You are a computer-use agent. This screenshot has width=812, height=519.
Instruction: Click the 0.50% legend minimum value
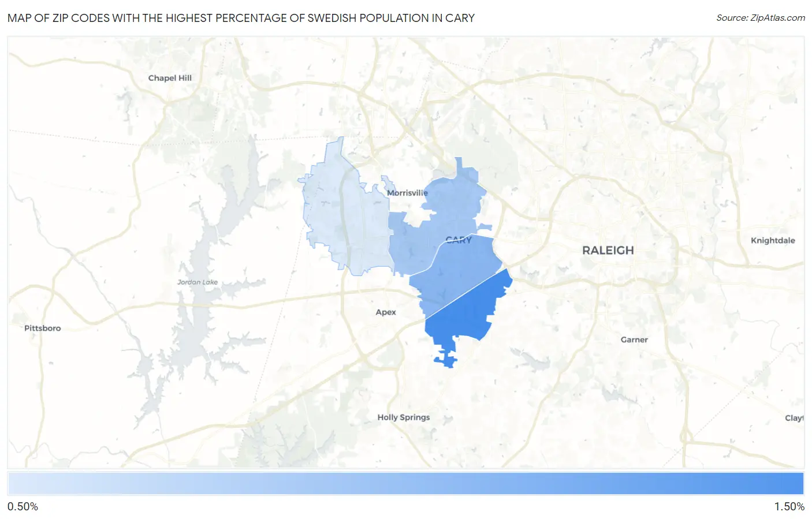(23, 507)
